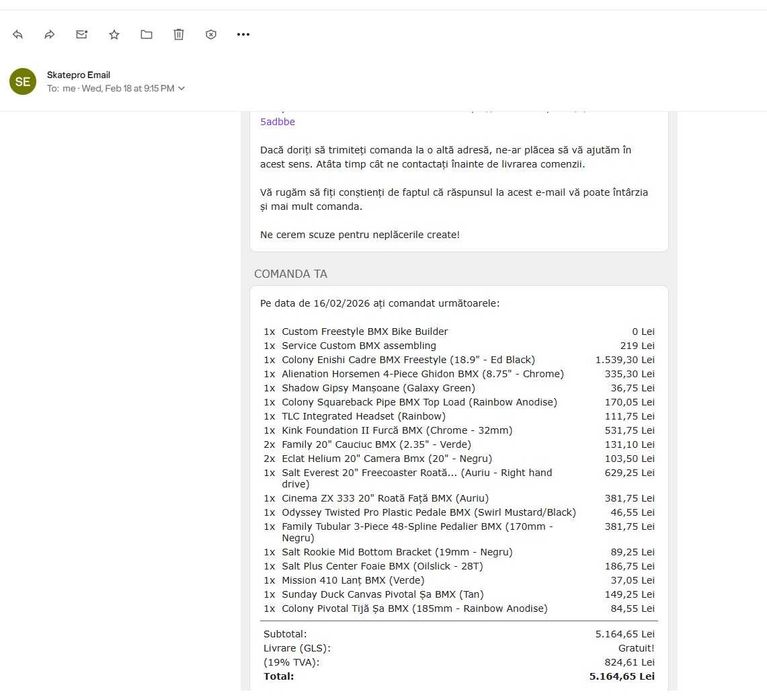
Task: Select price 629,25 Lei
Action: tap(630, 473)
